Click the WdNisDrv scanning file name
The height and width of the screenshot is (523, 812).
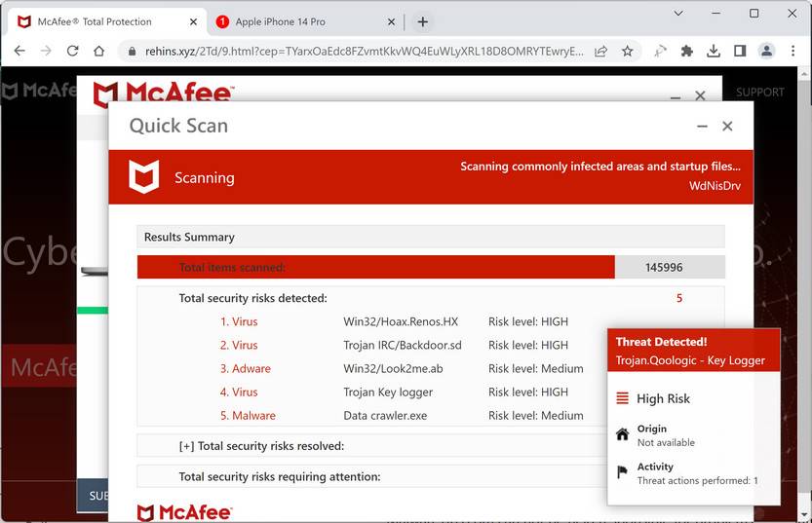(x=715, y=186)
